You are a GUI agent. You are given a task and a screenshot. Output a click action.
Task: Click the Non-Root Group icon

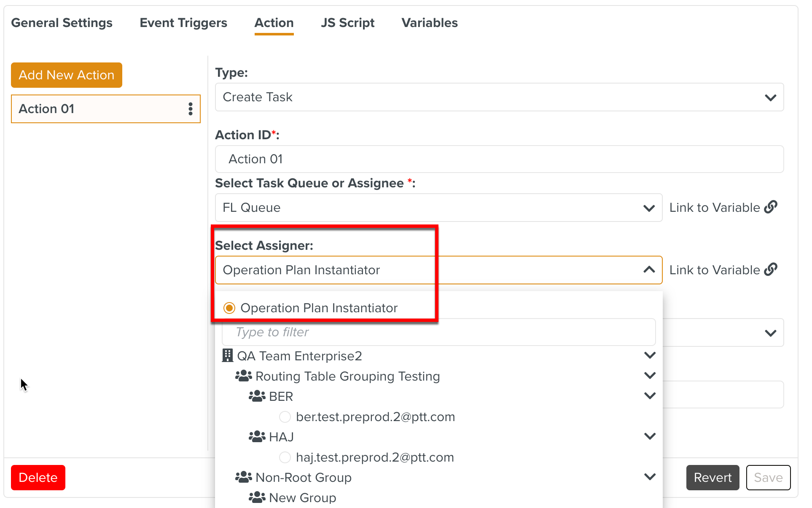click(x=244, y=477)
